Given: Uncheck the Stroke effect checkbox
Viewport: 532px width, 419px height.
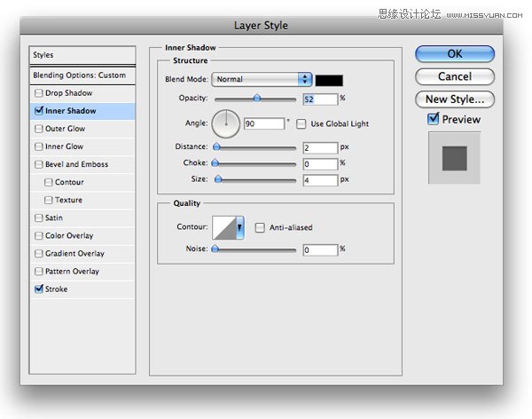Looking at the screenshot, I should 38,289.
